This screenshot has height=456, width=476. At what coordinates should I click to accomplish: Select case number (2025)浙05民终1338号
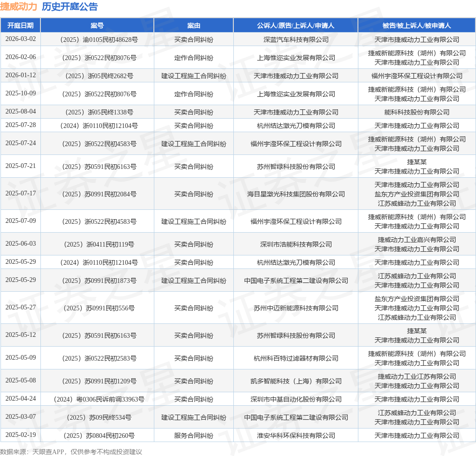(x=99, y=113)
